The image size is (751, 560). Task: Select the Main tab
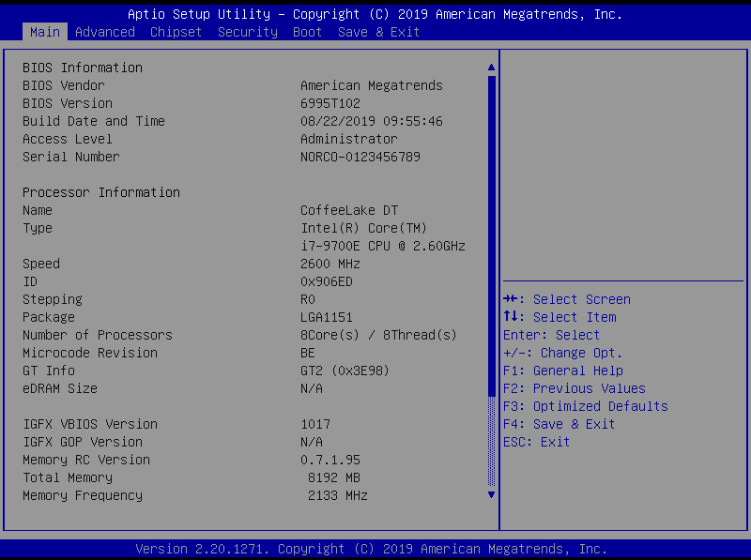(44, 32)
